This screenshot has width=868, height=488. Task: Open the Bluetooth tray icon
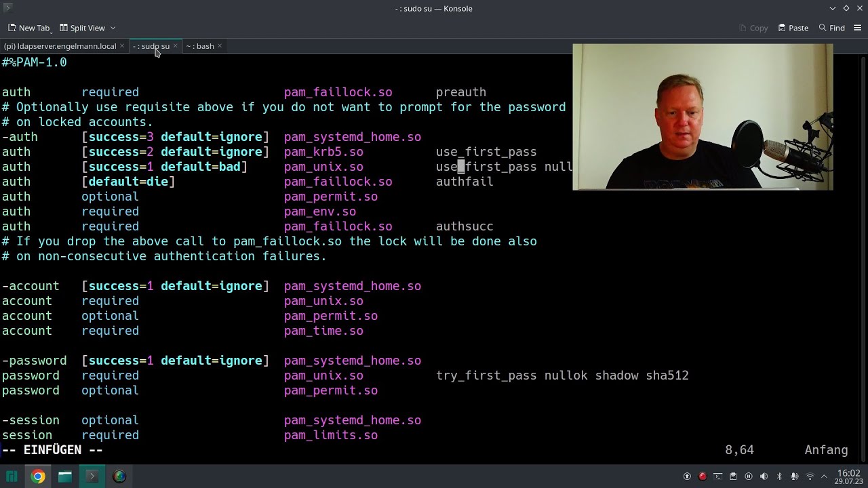point(779,476)
